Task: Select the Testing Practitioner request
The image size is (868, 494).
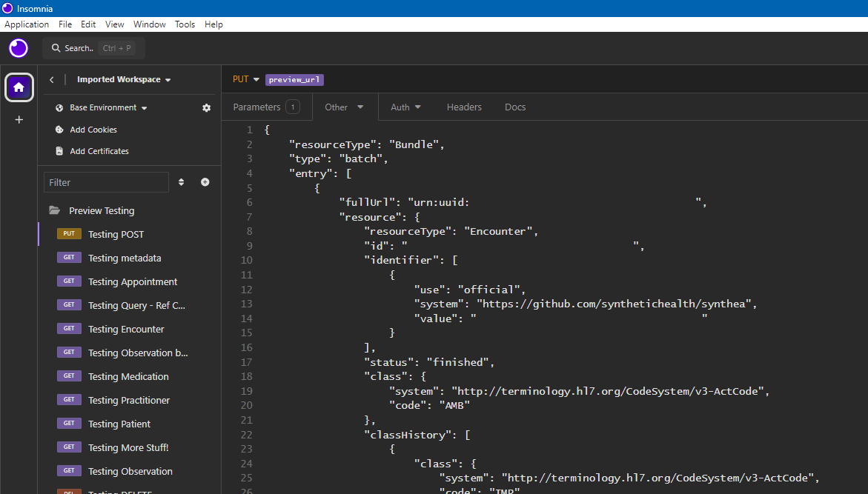Action: click(x=129, y=400)
